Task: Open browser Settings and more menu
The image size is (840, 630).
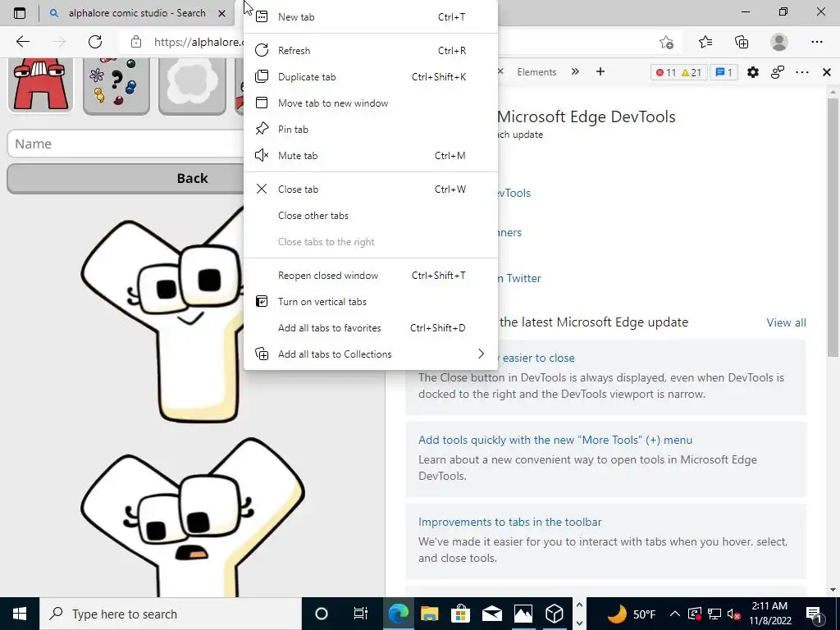Action: click(816, 42)
